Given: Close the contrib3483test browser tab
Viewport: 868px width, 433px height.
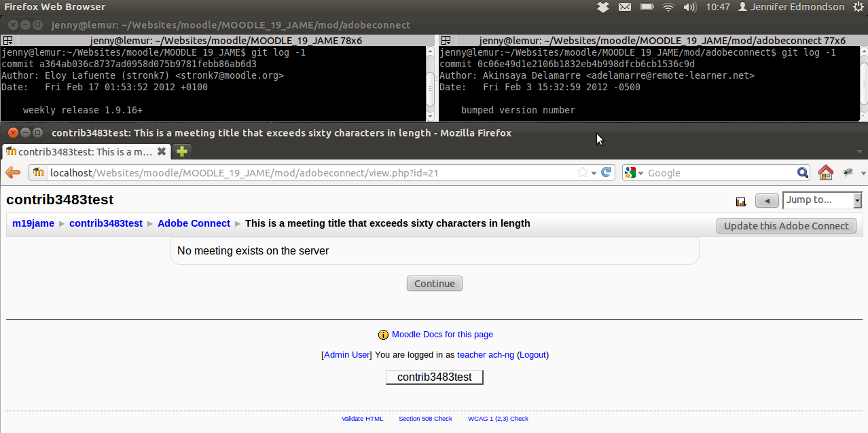Looking at the screenshot, I should point(162,151).
